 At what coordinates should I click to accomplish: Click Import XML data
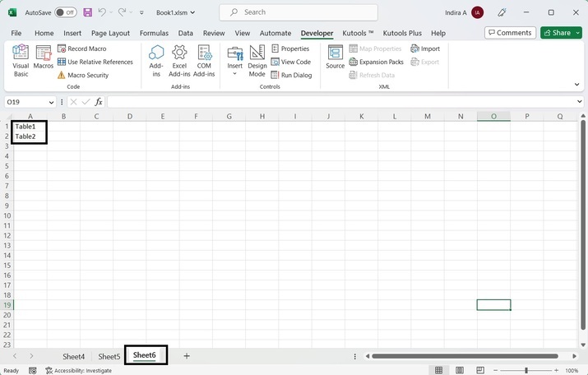pyautogui.click(x=425, y=49)
